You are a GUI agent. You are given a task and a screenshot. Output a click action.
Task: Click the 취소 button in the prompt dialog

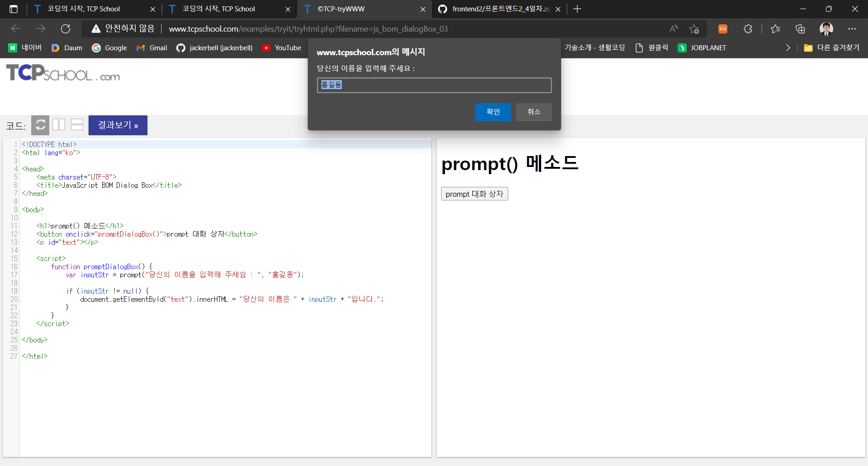533,112
